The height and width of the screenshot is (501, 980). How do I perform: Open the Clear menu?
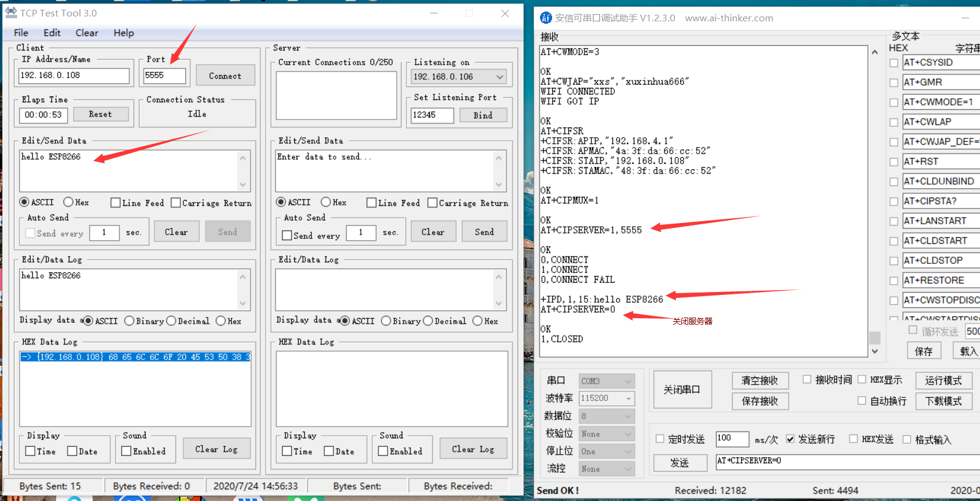click(x=87, y=33)
